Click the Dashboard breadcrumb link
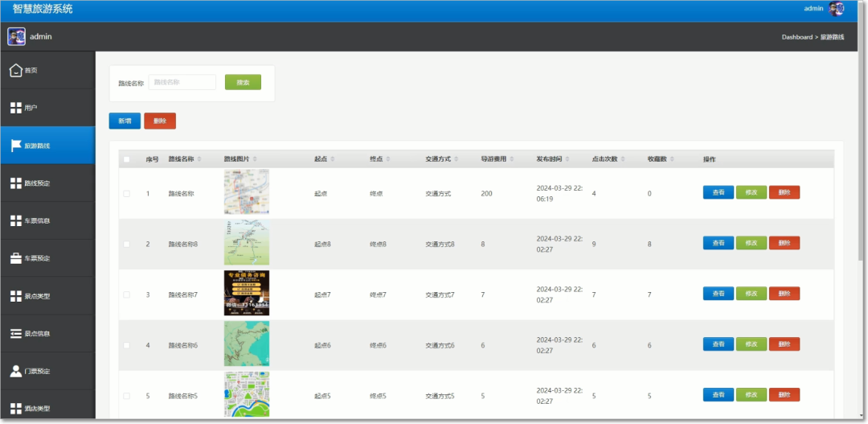This screenshot has height=424, width=868. pos(796,37)
